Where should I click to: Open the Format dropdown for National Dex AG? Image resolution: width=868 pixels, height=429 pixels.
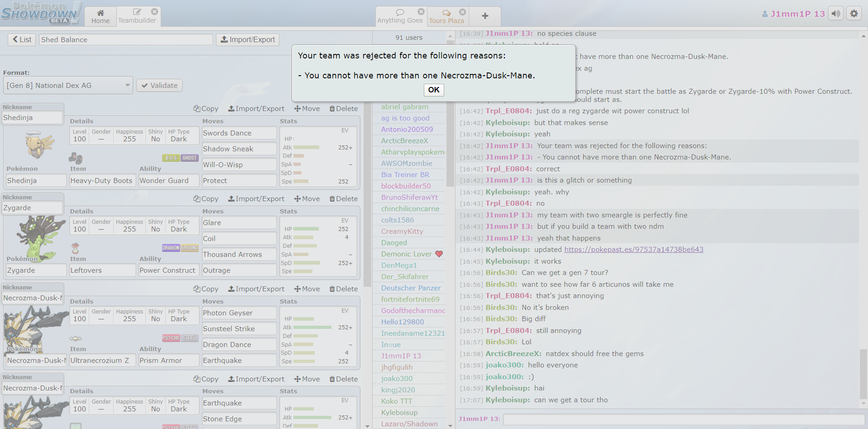click(68, 85)
